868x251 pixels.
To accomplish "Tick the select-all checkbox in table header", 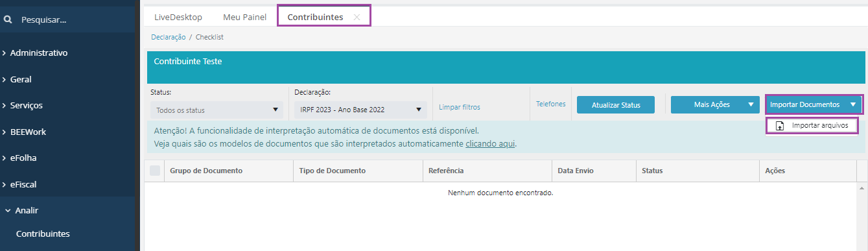I will [154, 171].
